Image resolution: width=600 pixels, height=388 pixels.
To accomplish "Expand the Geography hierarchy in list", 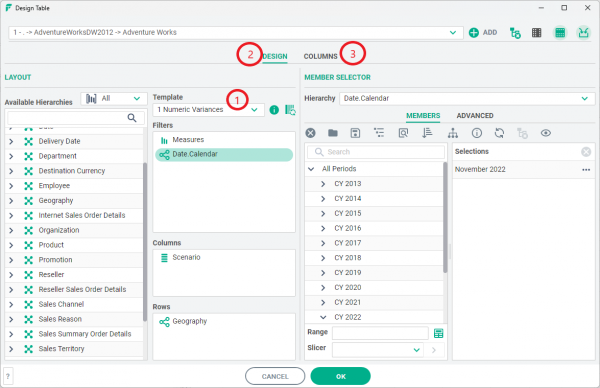I will point(11,201).
